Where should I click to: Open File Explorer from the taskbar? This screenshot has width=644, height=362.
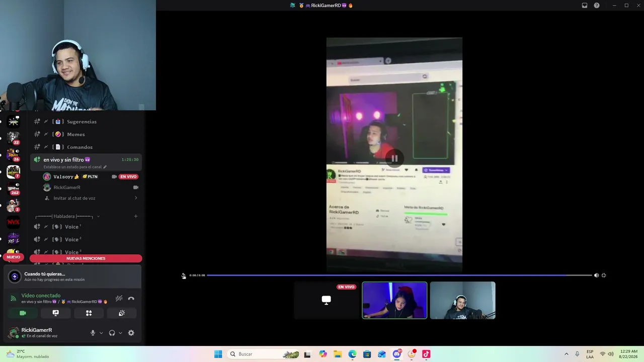[x=338, y=354]
